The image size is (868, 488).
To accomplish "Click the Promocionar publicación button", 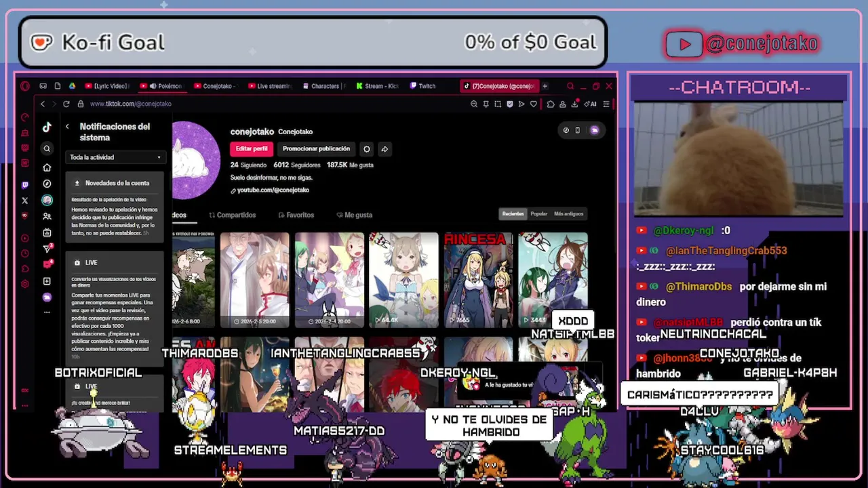I will tap(316, 149).
